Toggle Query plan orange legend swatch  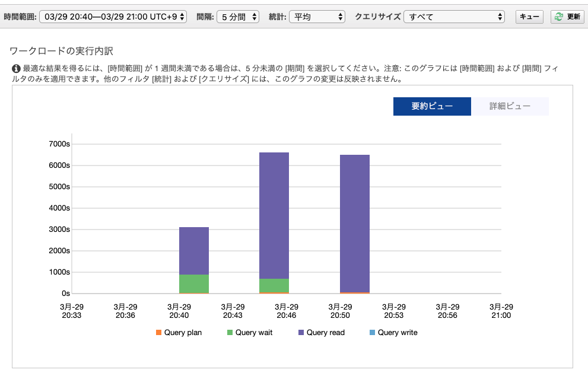(x=158, y=333)
